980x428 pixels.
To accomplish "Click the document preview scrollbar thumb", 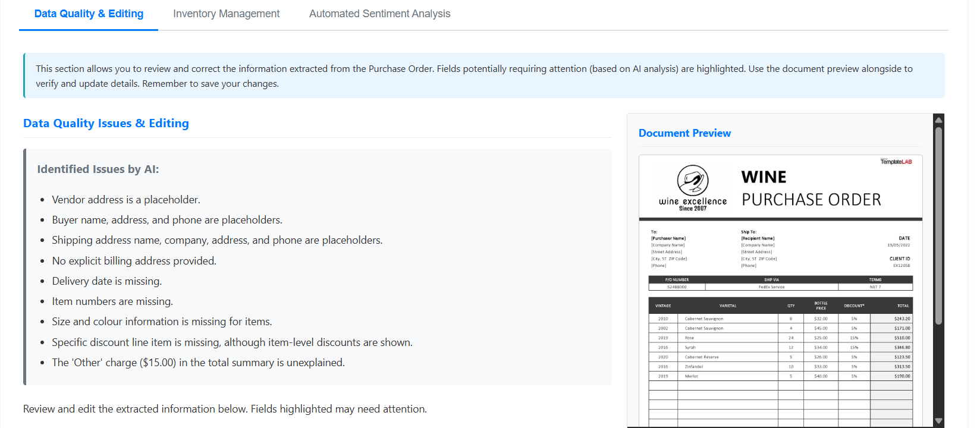I will pyautogui.click(x=939, y=226).
